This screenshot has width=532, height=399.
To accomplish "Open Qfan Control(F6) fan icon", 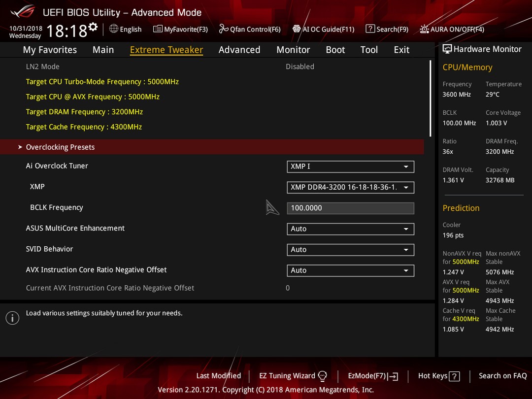I will (224, 29).
